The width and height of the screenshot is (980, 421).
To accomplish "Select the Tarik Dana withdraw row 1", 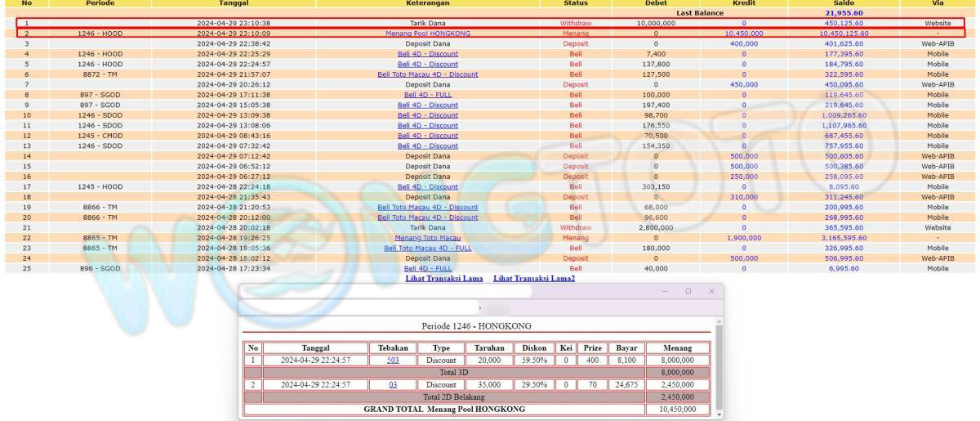I will tap(427, 23).
